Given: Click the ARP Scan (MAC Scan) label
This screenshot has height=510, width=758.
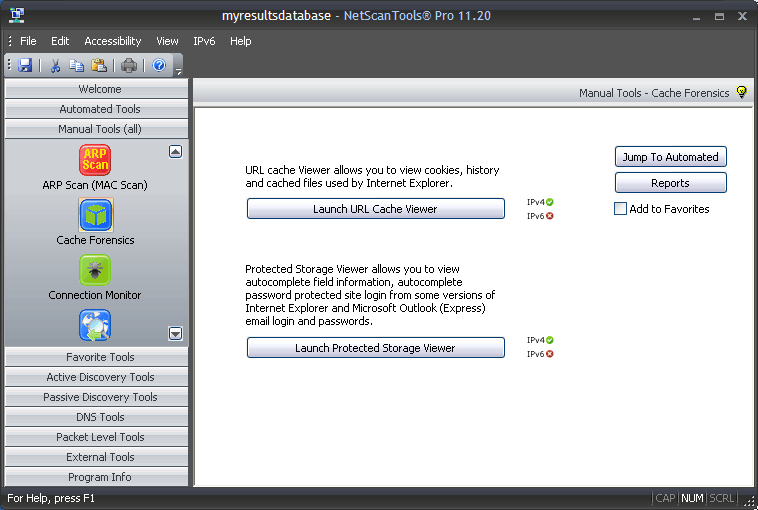Looking at the screenshot, I should pyautogui.click(x=95, y=185).
